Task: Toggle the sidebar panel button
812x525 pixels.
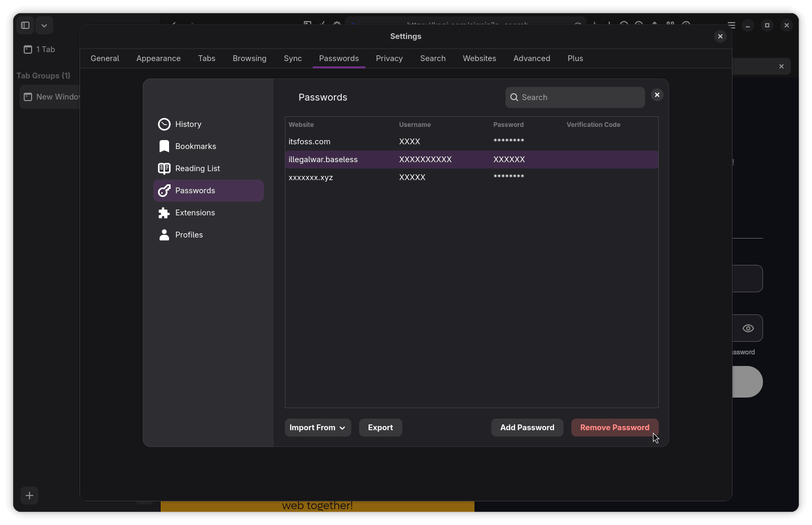Action: (x=25, y=25)
